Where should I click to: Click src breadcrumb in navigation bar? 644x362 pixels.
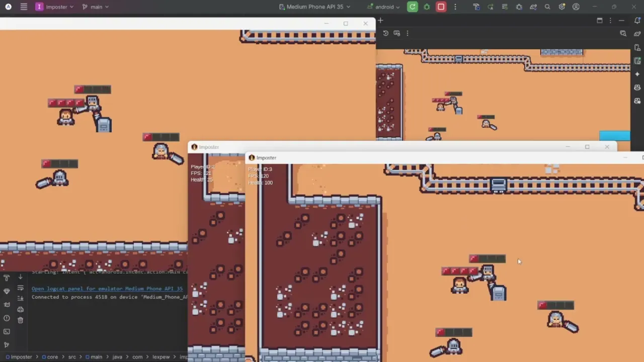click(72, 357)
